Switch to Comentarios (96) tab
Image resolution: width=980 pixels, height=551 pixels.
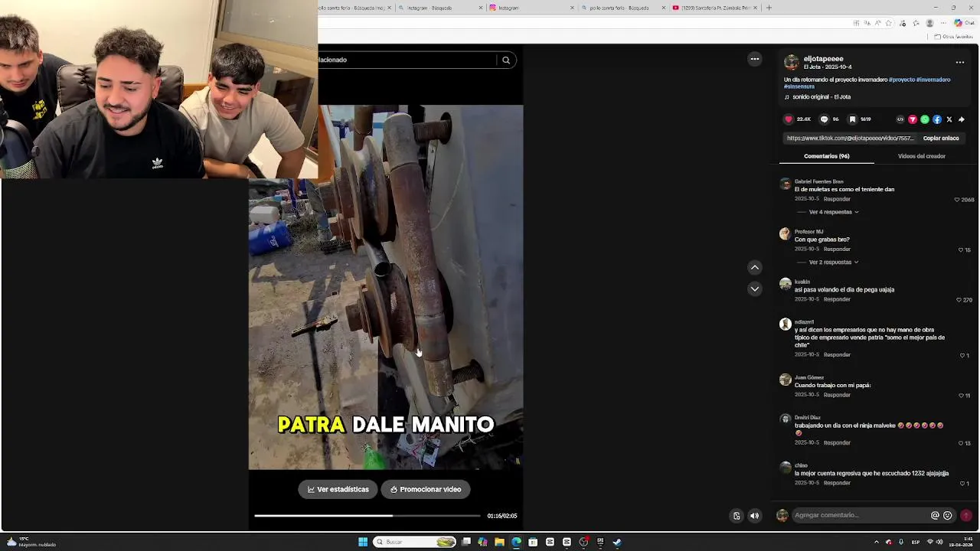[827, 156]
